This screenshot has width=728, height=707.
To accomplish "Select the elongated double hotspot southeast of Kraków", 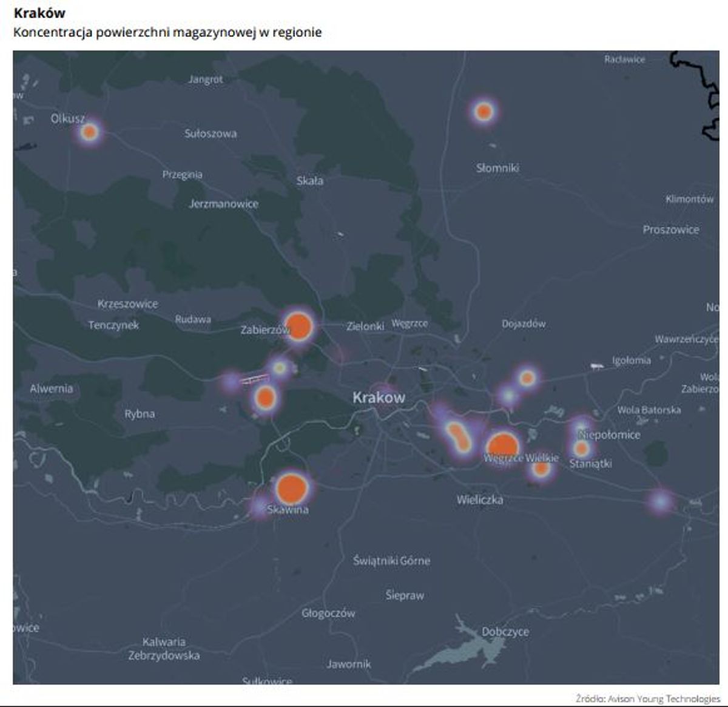I will [459, 436].
